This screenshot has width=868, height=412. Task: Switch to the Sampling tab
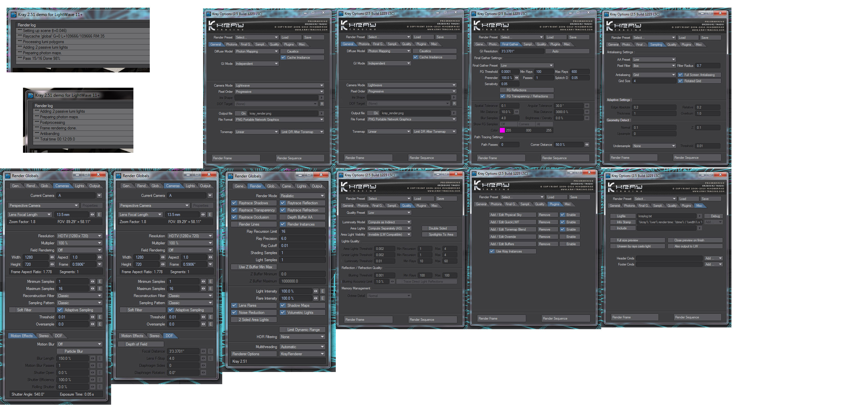(656, 45)
